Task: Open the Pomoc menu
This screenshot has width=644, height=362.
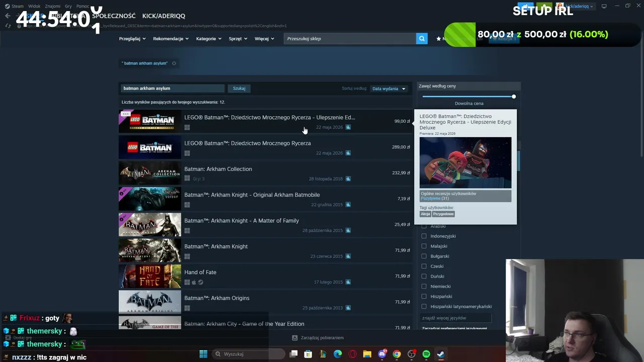Action: pos(83,6)
